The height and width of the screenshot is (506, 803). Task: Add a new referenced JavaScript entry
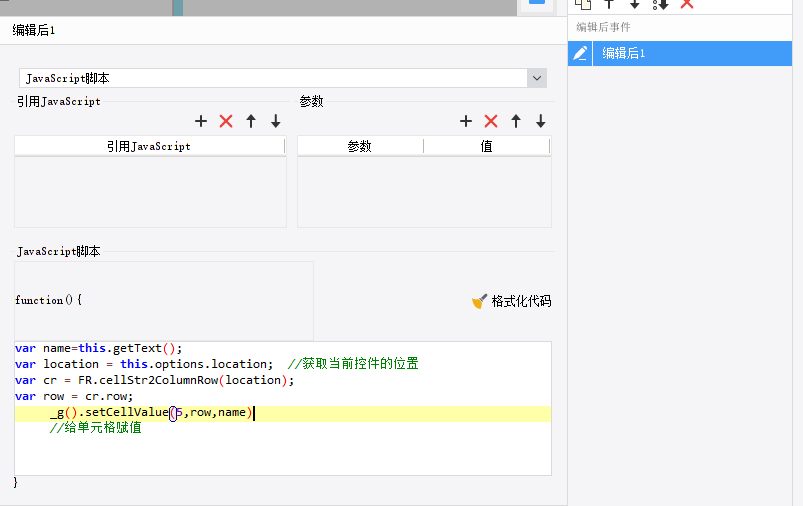[x=201, y=121]
